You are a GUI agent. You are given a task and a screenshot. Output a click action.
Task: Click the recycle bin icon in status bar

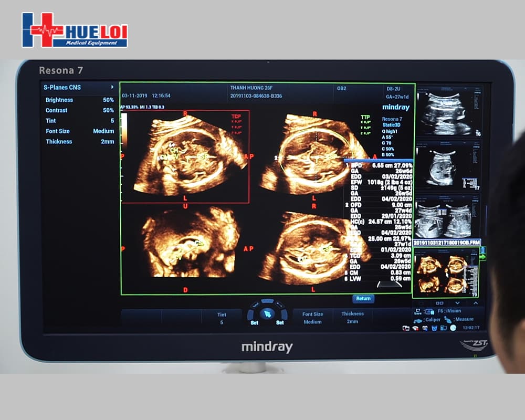(434, 328)
